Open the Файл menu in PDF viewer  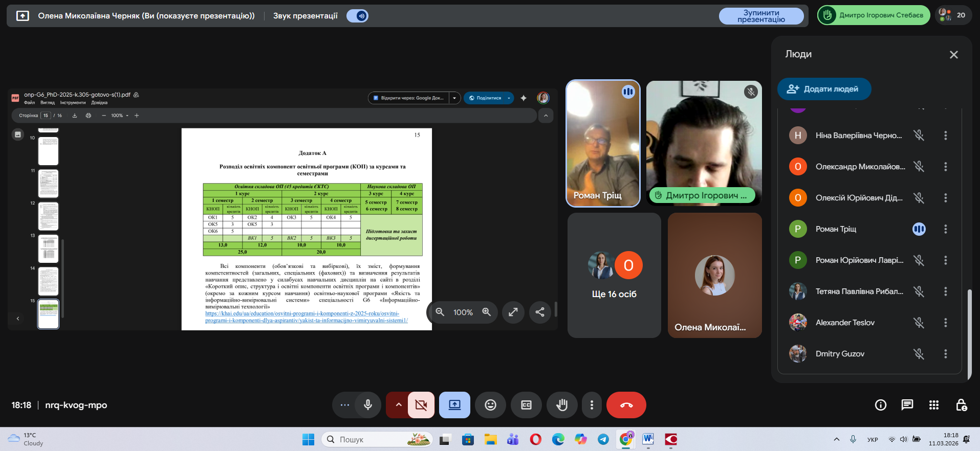(29, 103)
